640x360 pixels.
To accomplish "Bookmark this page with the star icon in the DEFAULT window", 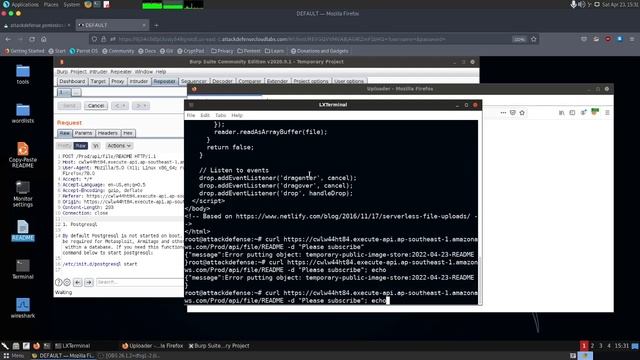I will click(x=533, y=39).
